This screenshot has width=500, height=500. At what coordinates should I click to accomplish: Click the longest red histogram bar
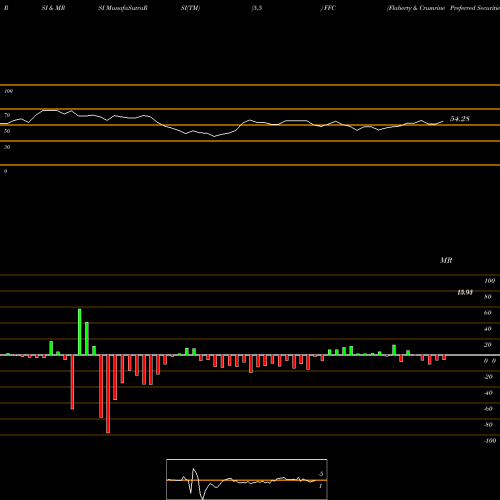tap(108, 394)
